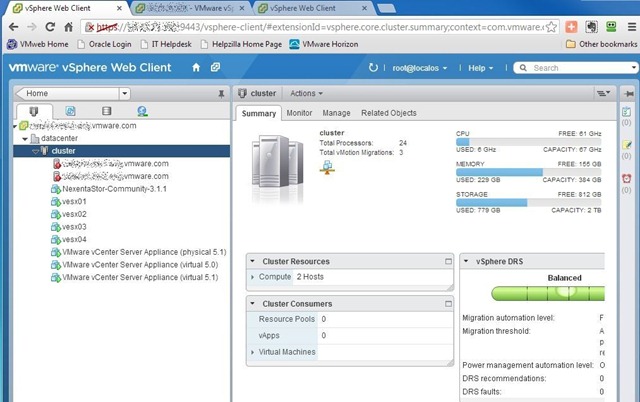The height and width of the screenshot is (402, 640).
Task: Open Work In Progress sidebar icon
Action: click(x=627, y=144)
